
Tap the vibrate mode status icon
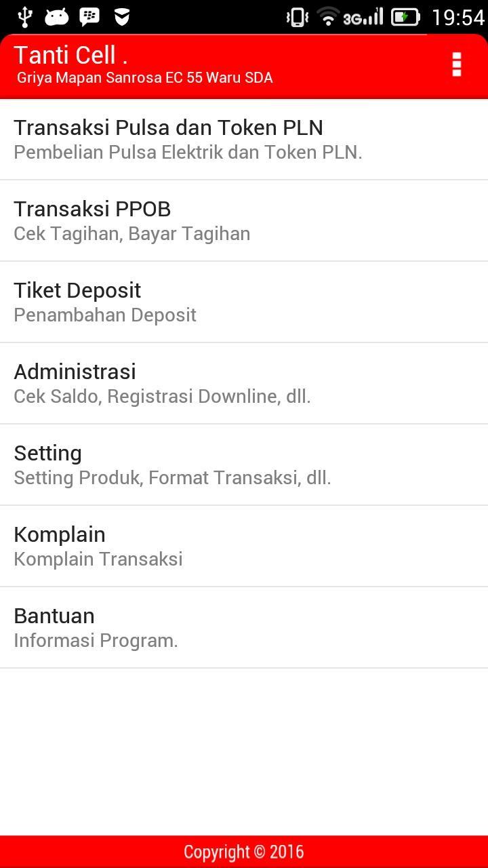297,17
